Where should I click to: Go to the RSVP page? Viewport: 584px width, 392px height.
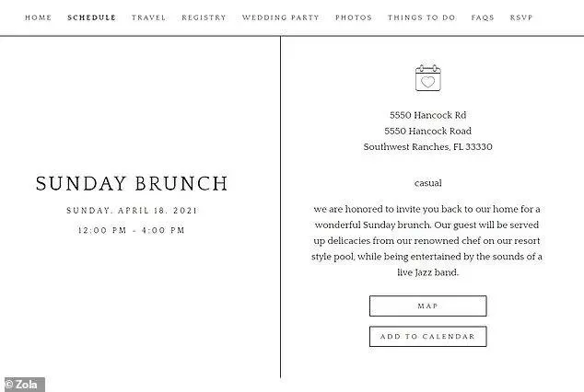(x=521, y=17)
